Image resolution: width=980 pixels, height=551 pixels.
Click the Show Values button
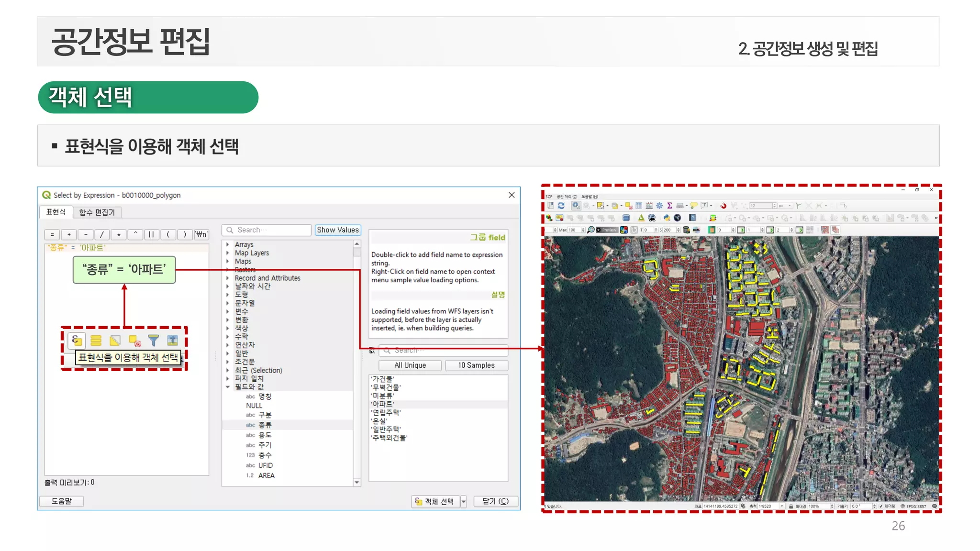[337, 230]
